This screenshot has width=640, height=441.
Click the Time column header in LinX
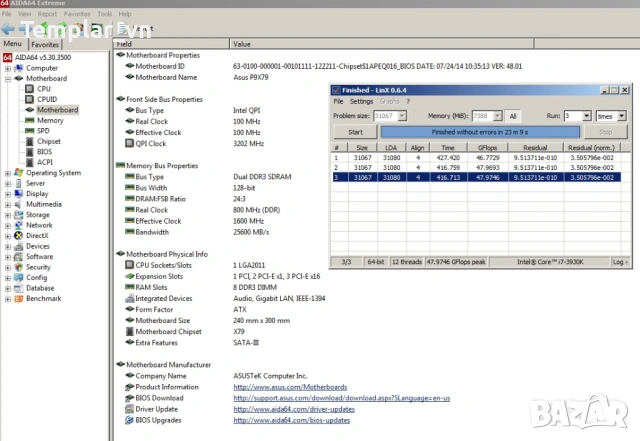coord(448,148)
